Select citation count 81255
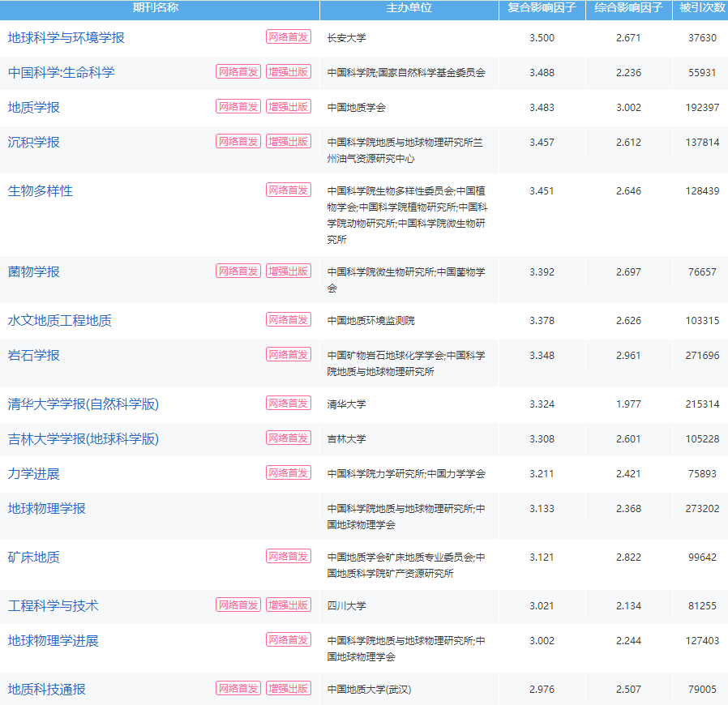728x705 pixels. [703, 606]
